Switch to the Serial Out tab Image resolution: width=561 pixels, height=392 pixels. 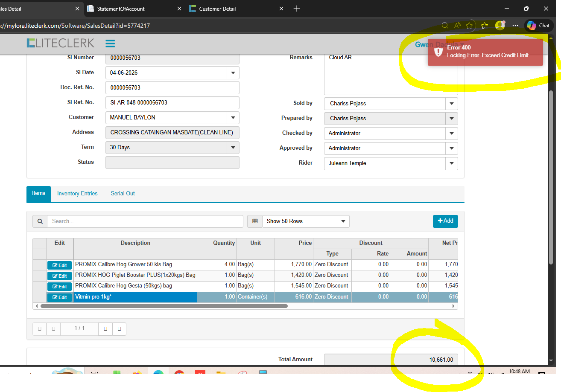123,194
